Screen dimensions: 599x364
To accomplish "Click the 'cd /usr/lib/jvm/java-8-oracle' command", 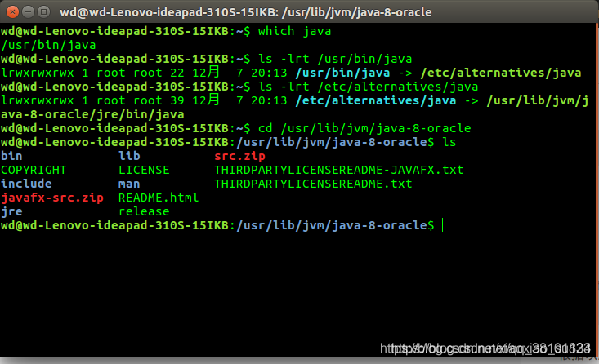I will click(x=364, y=129).
